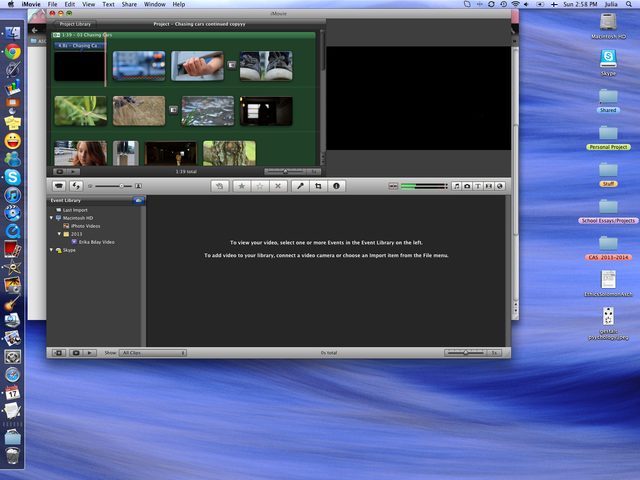Open maps and backgrounds globe browser

click(500, 186)
